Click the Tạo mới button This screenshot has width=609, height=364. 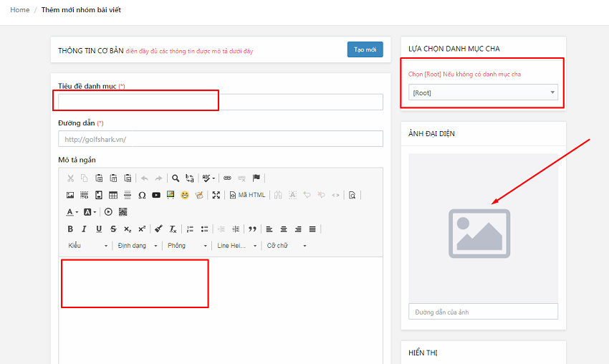coord(365,49)
